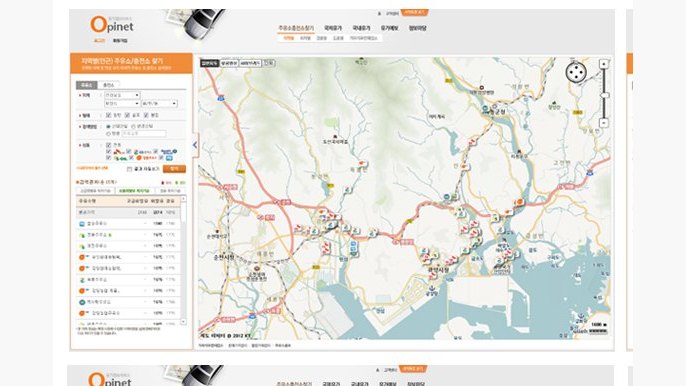Screen dimensions: 686x386
Task: Select the first results sort tab
Action: pos(95,191)
